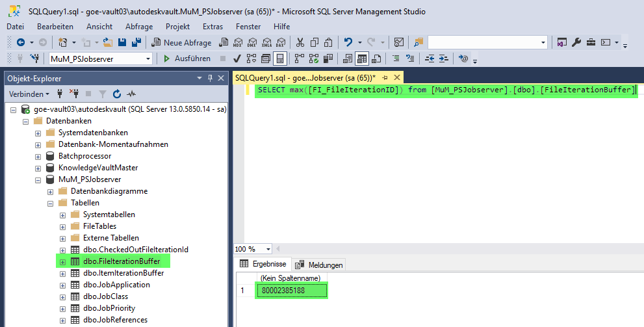Select results to grid mode
Viewport: 644px width, 327px height.
tap(362, 59)
